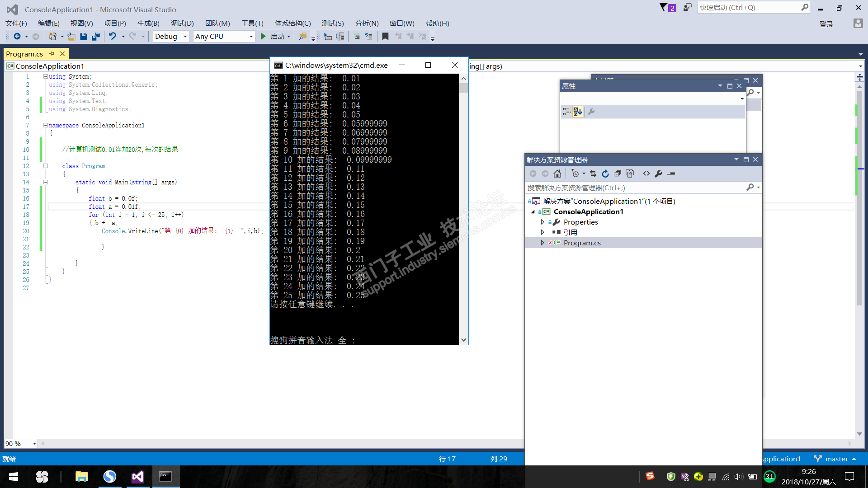Click the Save All toolbar icon

(95, 37)
